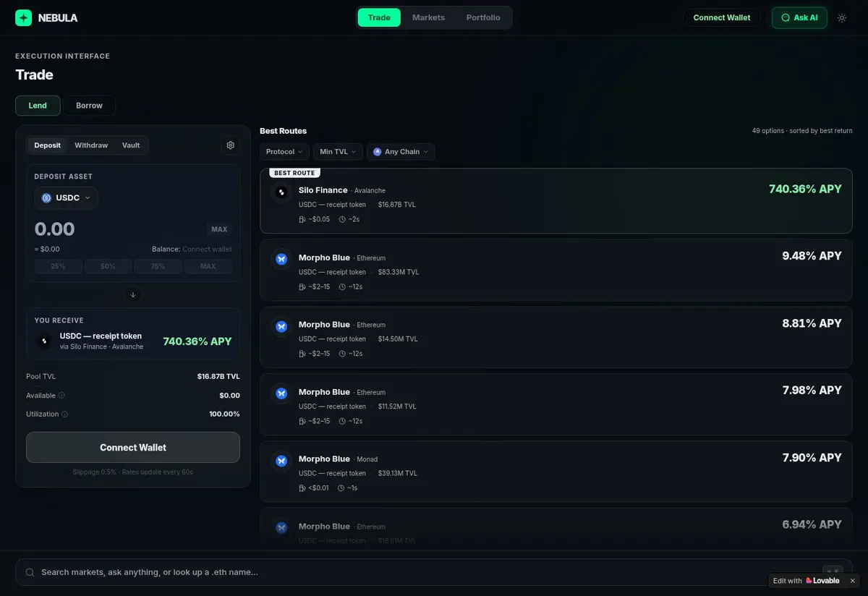Click the $39.13M TVL text
This screenshot has width=868, height=596.
coord(398,473)
